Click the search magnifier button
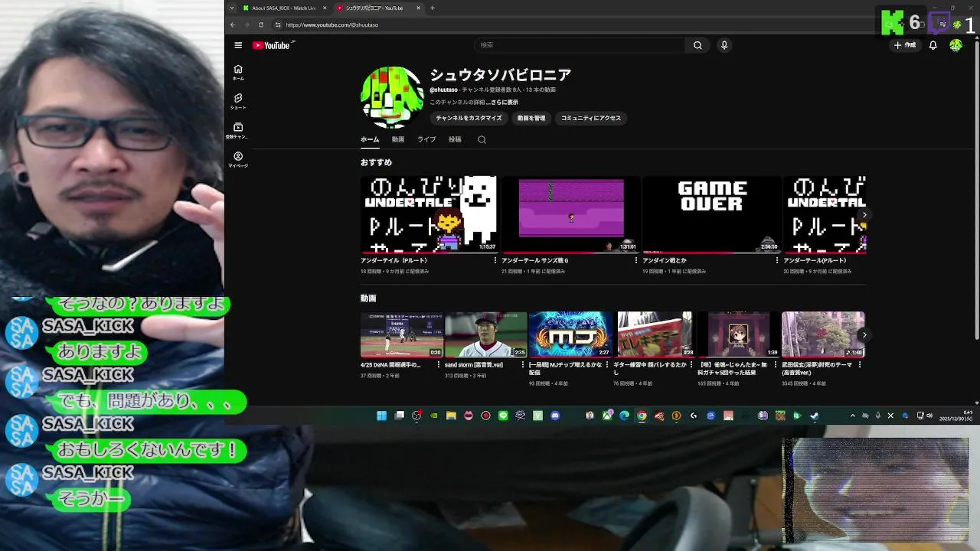The image size is (980, 551). [697, 45]
